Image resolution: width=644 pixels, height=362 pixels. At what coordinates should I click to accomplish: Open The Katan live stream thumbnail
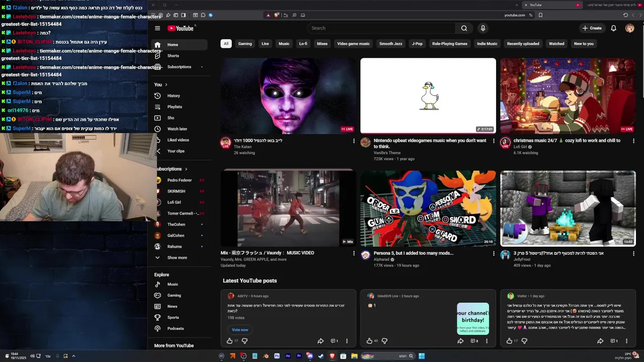(x=288, y=96)
